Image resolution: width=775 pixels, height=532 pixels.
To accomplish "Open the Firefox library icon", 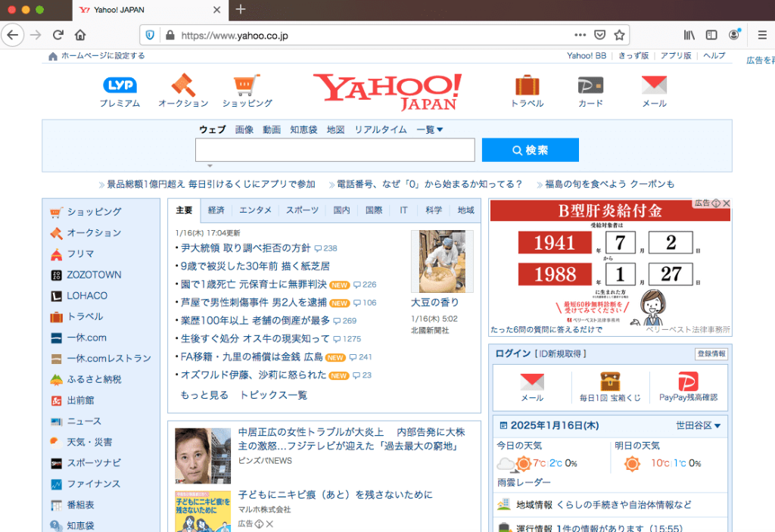I will coord(689,35).
